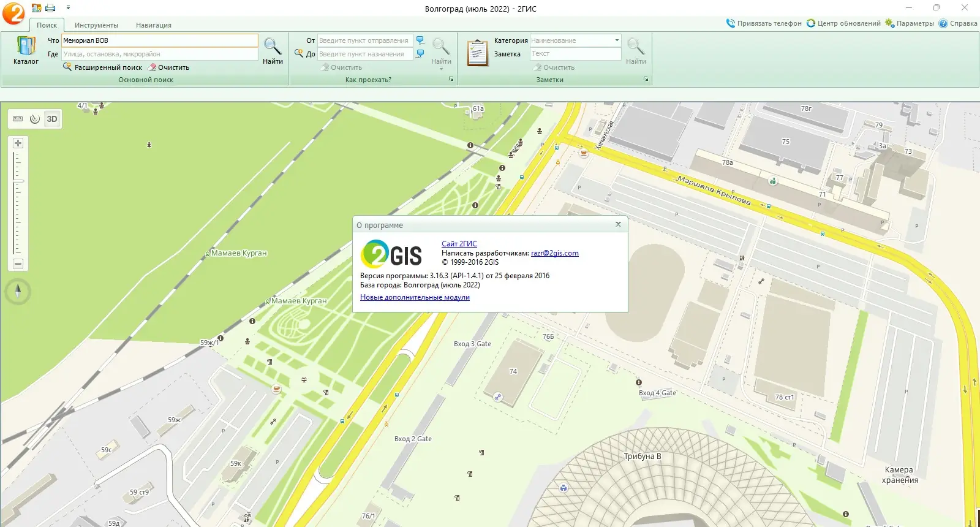Select the radius search tool on map
This screenshot has height=527, width=980.
click(35, 119)
